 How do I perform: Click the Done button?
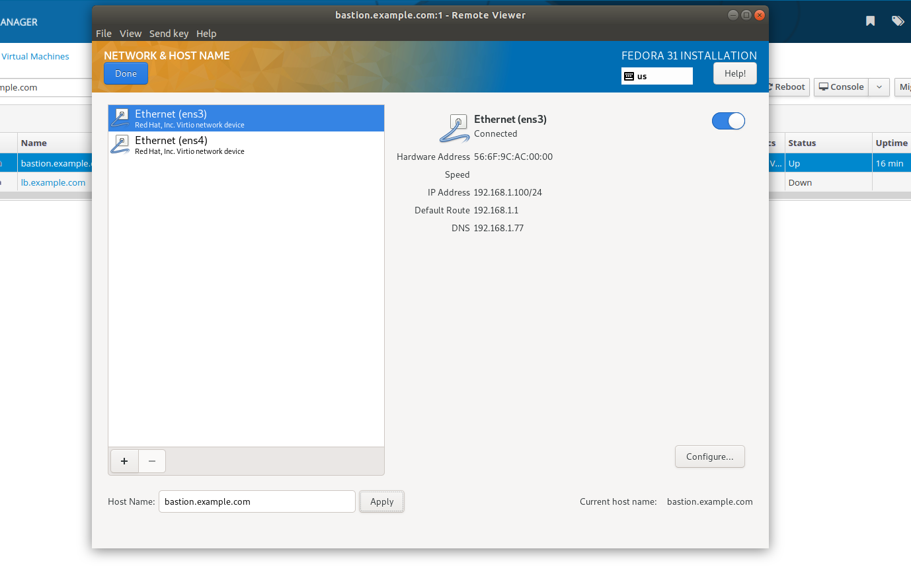(126, 73)
